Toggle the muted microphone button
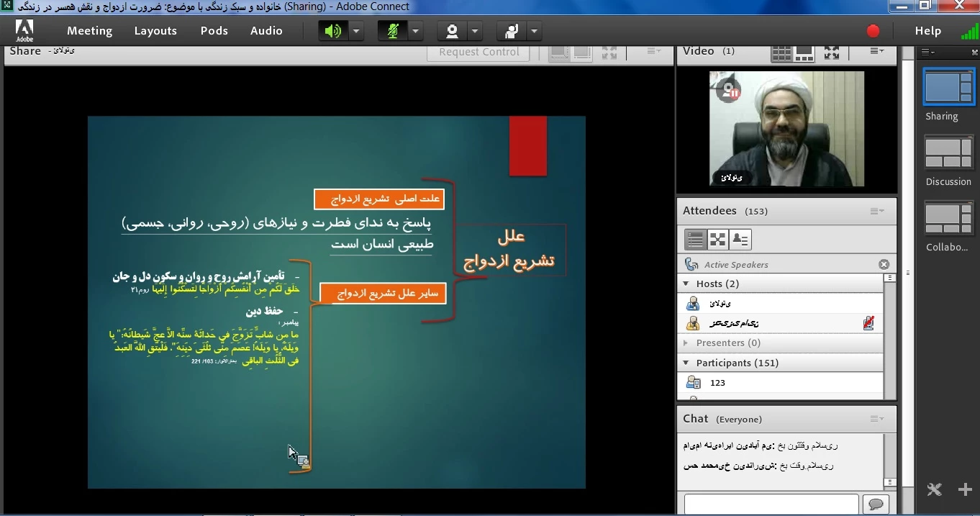Screen dimensions: 980x516 393,31
